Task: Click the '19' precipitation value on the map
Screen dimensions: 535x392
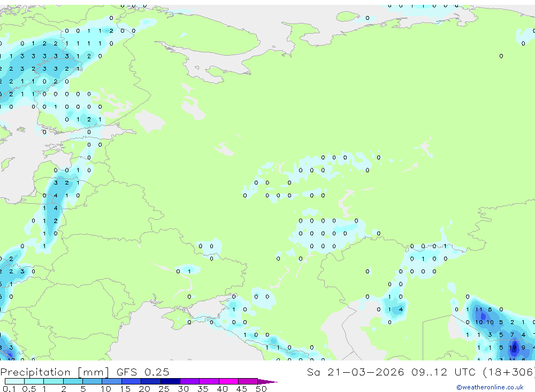Action: pyautogui.click(x=513, y=348)
